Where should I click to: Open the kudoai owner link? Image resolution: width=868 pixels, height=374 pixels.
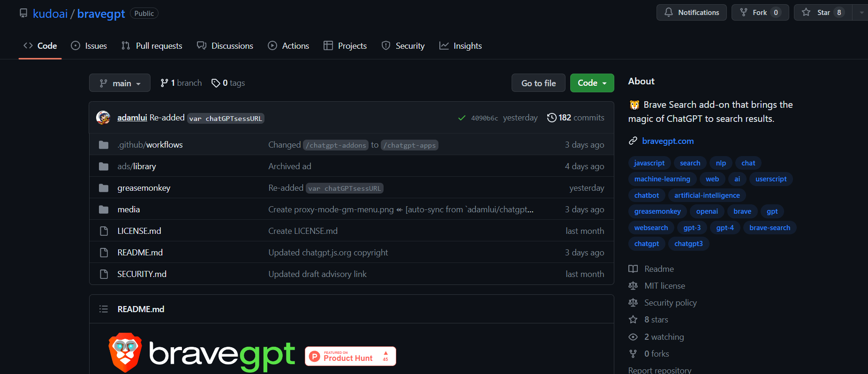coord(50,14)
